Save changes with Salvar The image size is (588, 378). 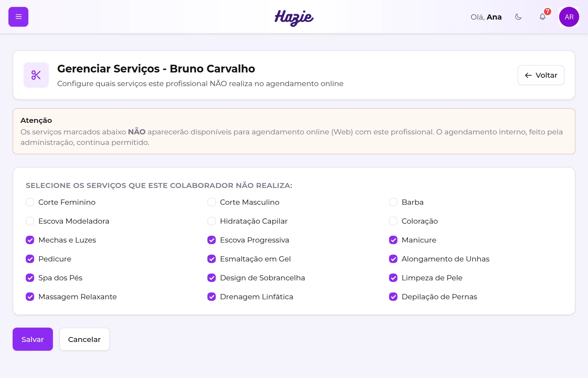click(33, 339)
